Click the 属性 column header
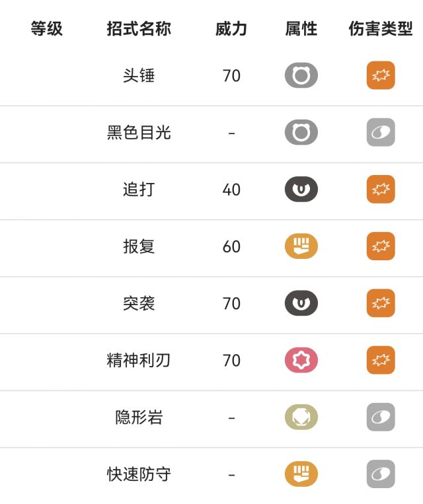The height and width of the screenshot is (504, 423). [x=301, y=28]
